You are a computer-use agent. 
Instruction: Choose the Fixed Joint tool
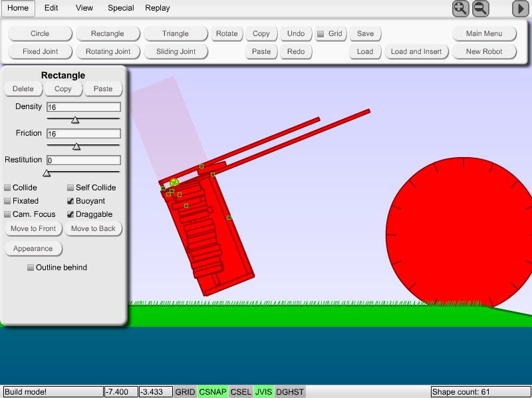click(x=40, y=52)
